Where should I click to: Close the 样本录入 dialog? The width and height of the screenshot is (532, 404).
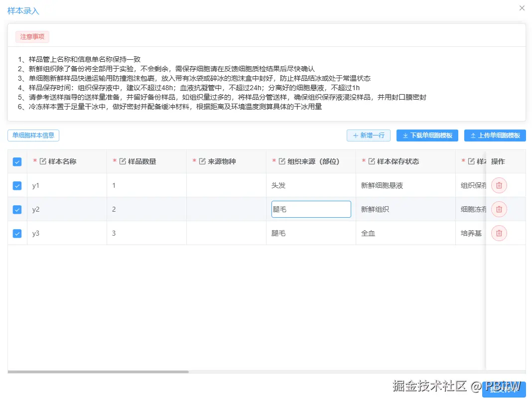522,8
